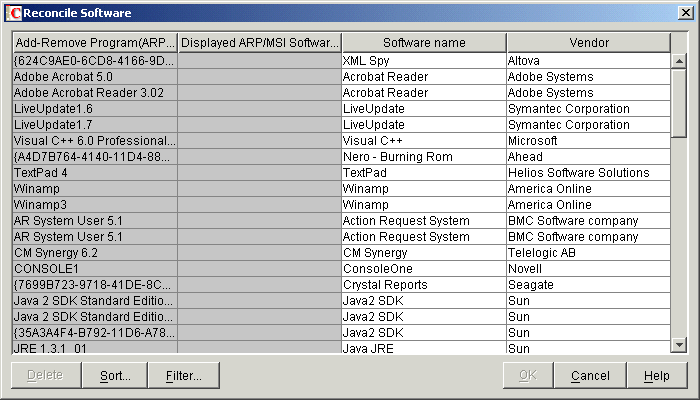
Task: Select the Winamp3 entry
Action: 95,205
